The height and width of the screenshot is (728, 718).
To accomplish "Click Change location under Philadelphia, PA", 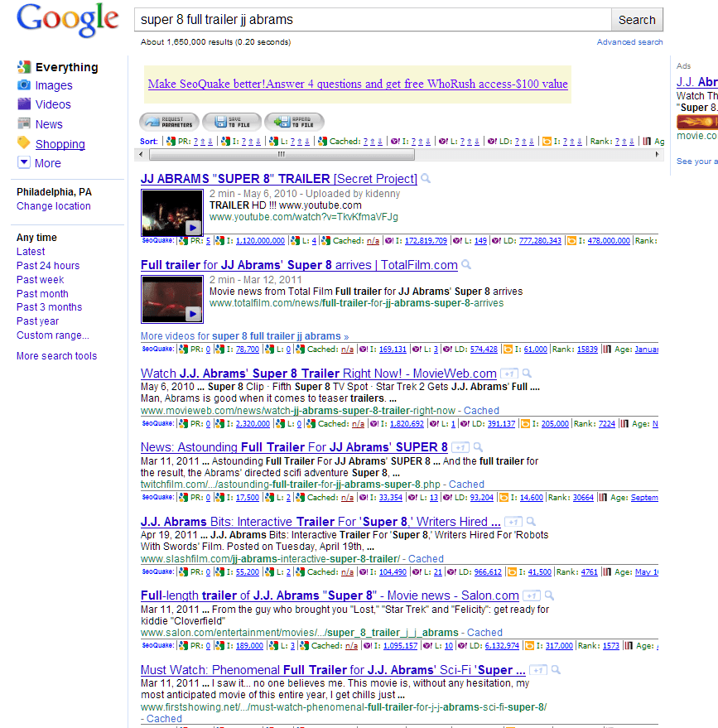I will [x=54, y=206].
